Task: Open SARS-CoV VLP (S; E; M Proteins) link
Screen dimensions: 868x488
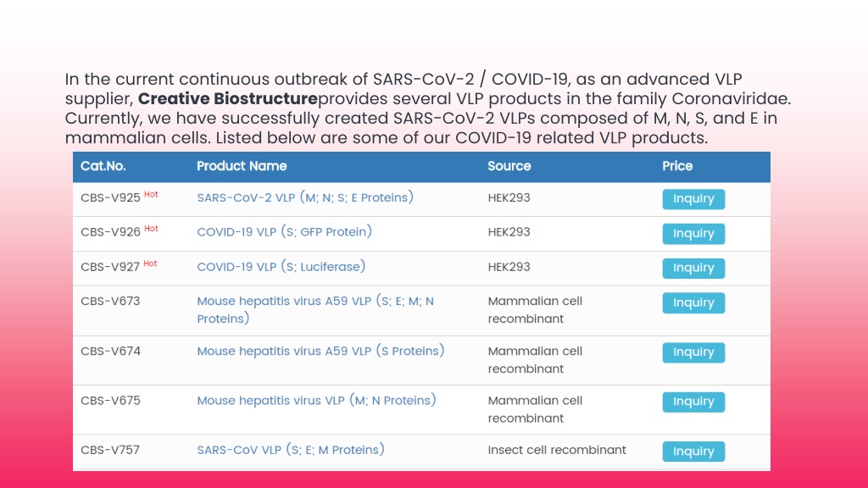Action: coord(291,451)
